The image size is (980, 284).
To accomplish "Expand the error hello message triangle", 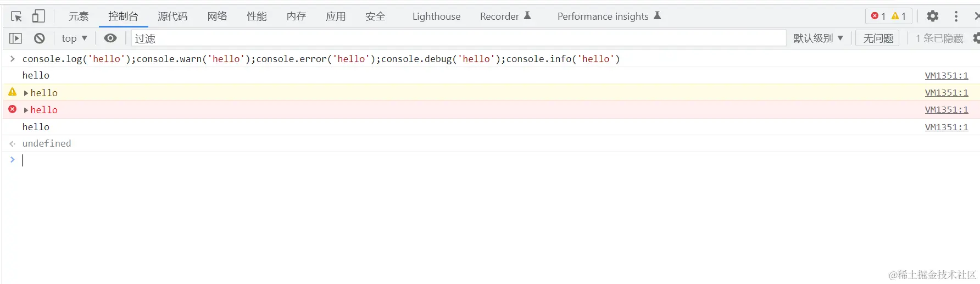I will click(26, 110).
